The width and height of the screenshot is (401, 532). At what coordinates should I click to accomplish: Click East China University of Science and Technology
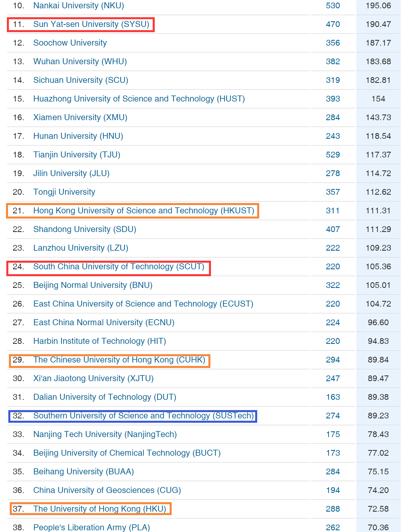[143, 304]
